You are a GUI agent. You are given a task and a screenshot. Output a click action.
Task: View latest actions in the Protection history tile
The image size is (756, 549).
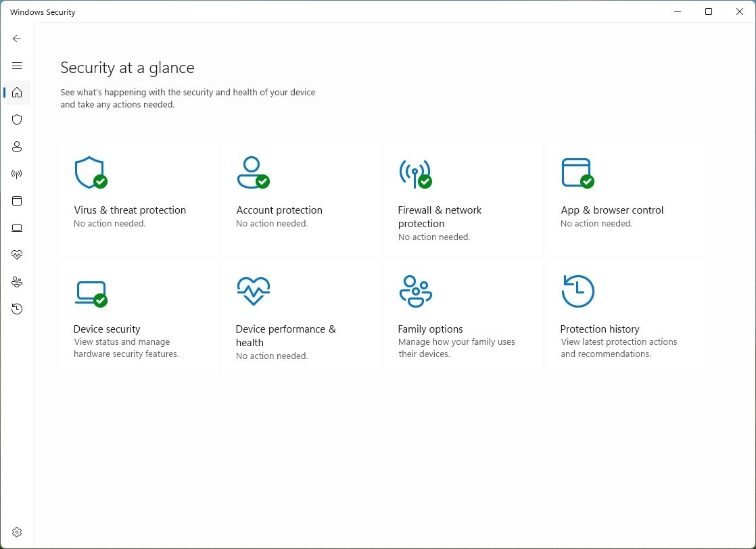[625, 316]
